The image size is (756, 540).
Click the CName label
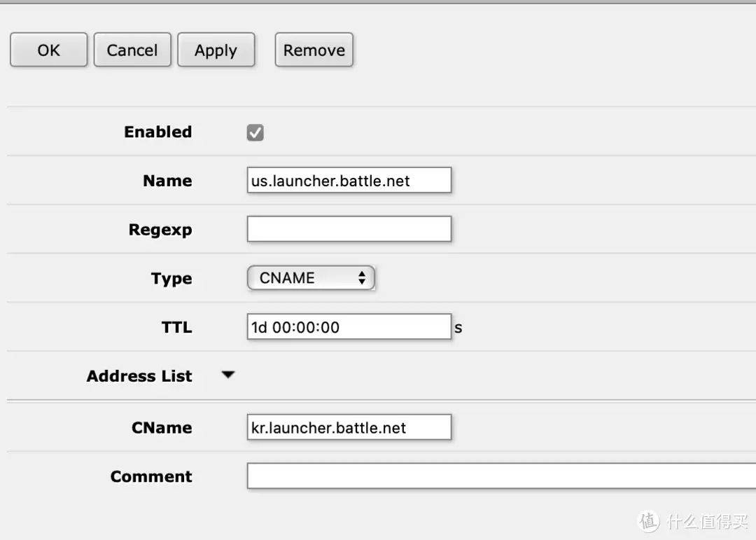pos(161,428)
